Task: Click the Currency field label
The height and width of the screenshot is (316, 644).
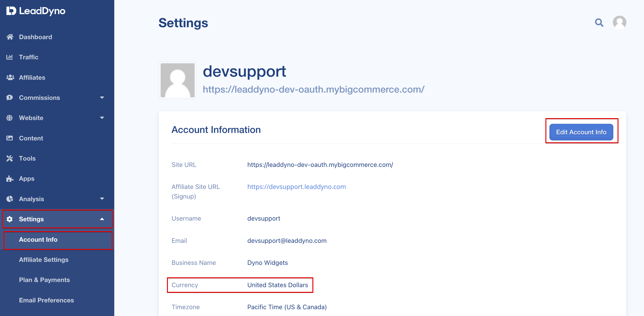Action: tap(185, 285)
